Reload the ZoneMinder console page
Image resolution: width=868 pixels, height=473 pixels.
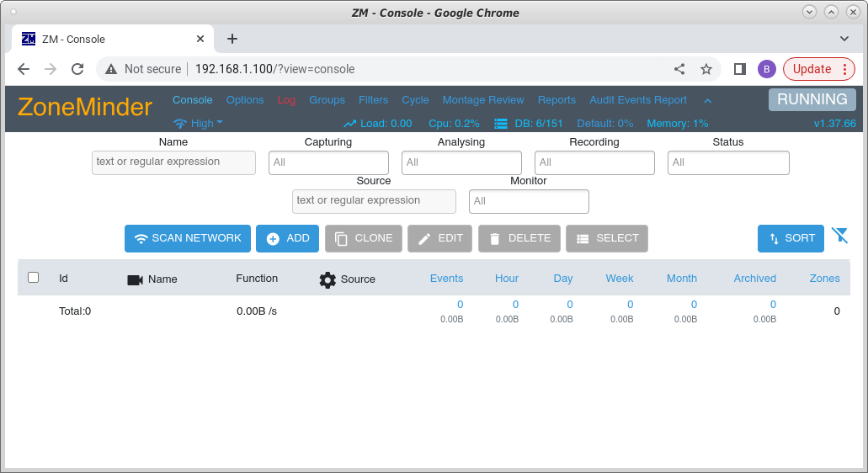pyautogui.click(x=77, y=69)
